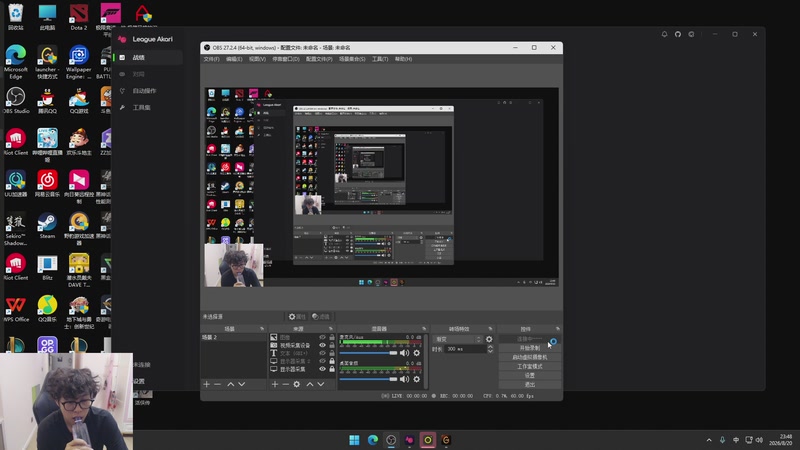This screenshot has height=450, width=800.
Task: Open 停靠窗口(D) menu in OBS
Action: 286,59
